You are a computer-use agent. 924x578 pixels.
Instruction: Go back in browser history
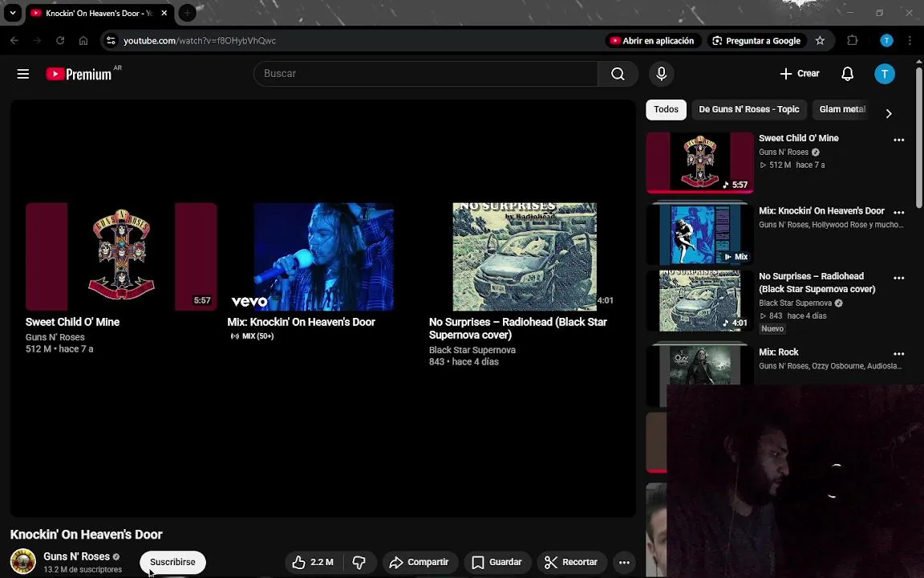click(x=14, y=41)
